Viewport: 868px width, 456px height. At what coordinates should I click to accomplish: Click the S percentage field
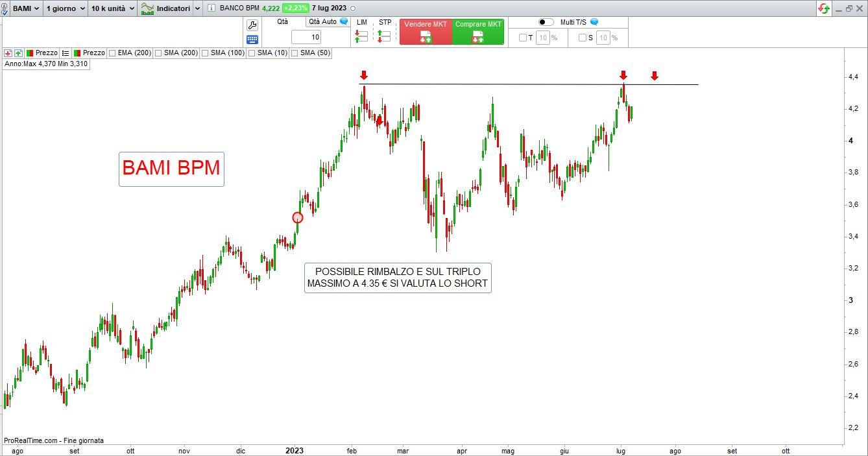pyautogui.click(x=603, y=38)
